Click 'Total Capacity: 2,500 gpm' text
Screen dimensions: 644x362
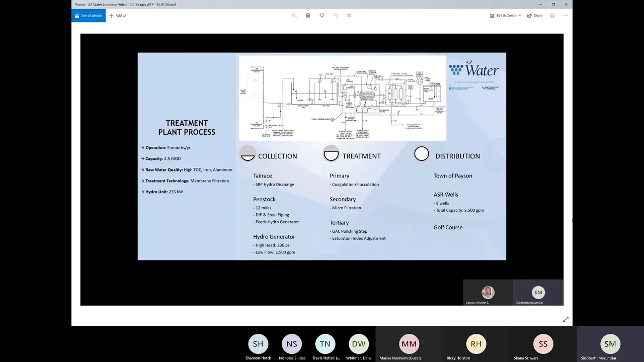click(459, 210)
